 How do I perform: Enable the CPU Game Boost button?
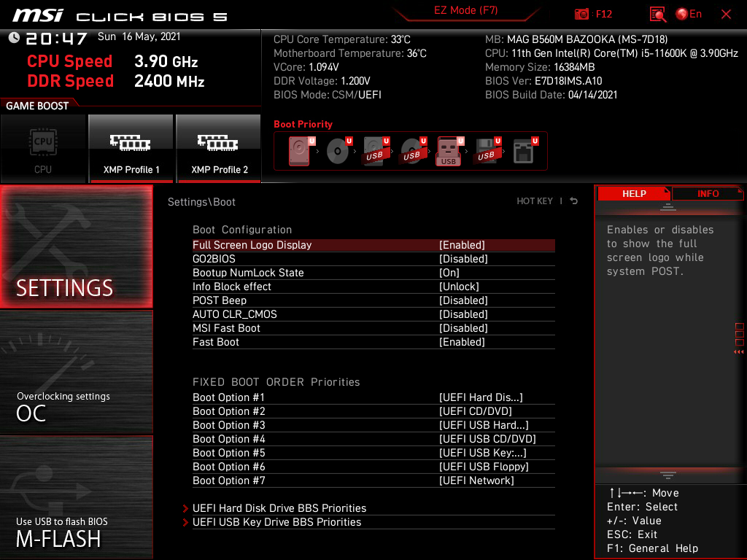[x=43, y=149]
